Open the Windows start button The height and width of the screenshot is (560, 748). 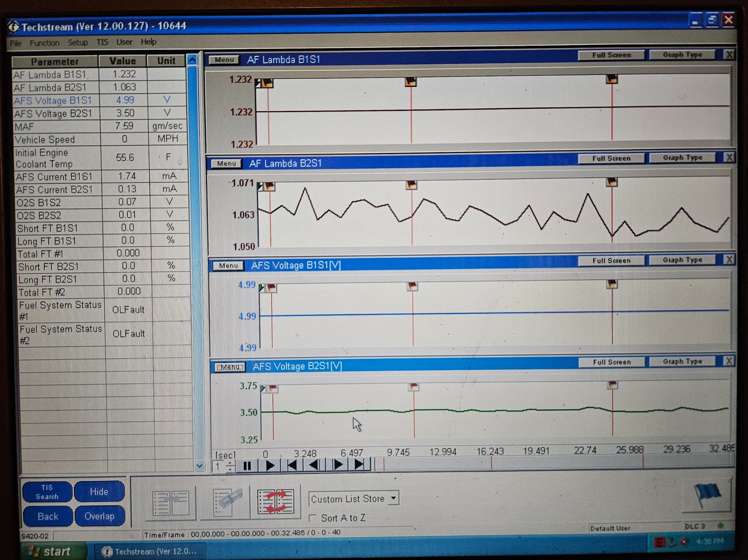54,551
